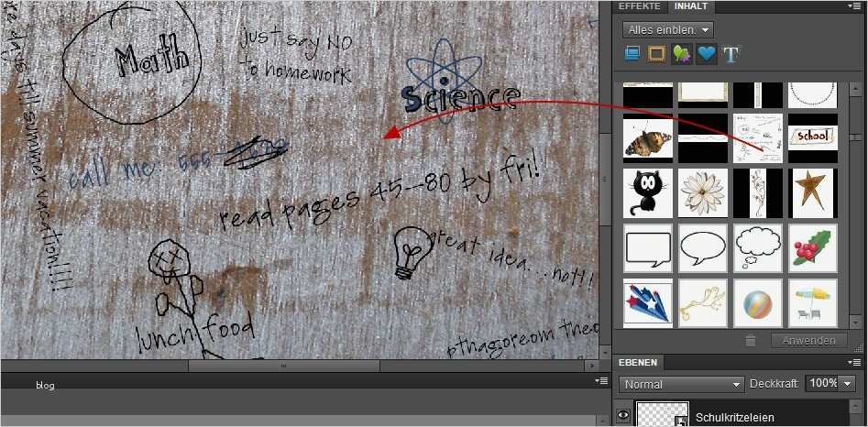Image resolution: width=868 pixels, height=427 pixels.
Task: Select the School sign graphic thumbnail
Action: 813,138
